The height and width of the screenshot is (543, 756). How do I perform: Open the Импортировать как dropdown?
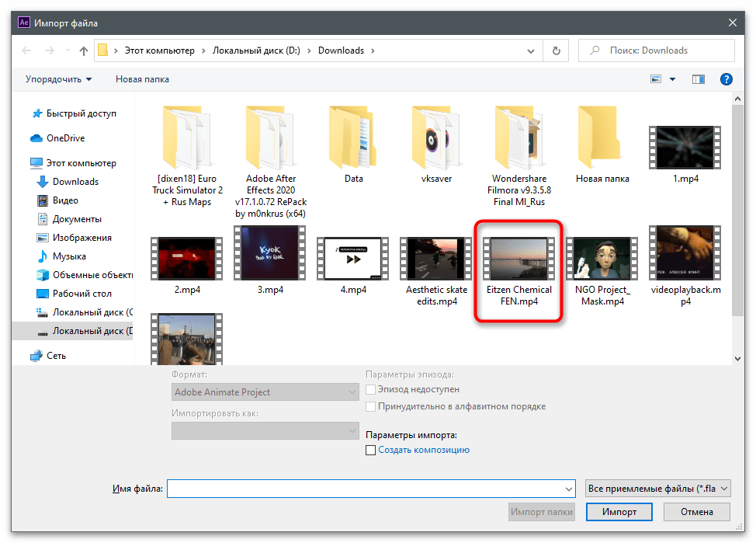point(265,431)
